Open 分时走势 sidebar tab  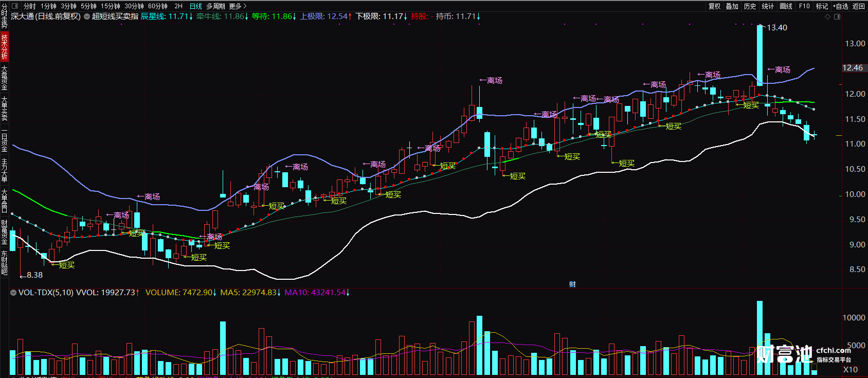point(4,15)
